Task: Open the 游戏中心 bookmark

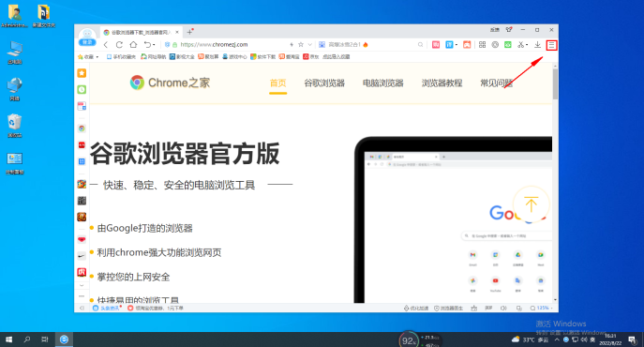Action: (x=234, y=56)
